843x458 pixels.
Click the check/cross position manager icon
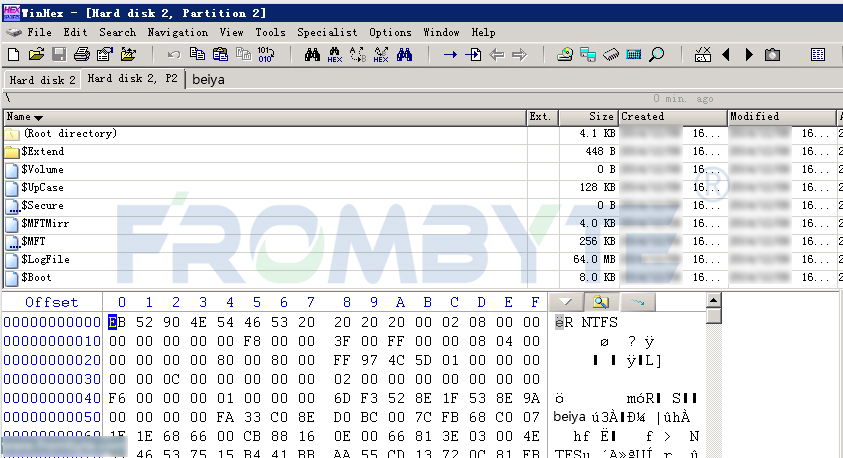click(703, 54)
